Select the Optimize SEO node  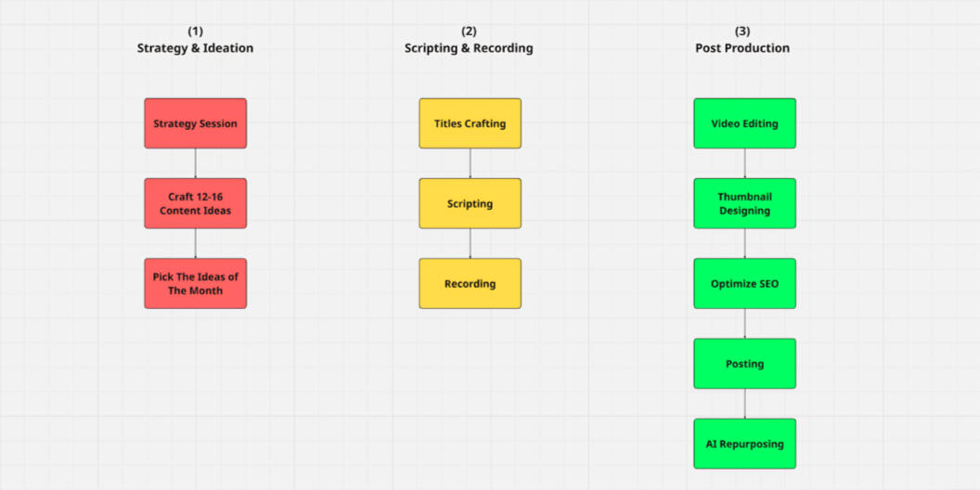coord(744,283)
